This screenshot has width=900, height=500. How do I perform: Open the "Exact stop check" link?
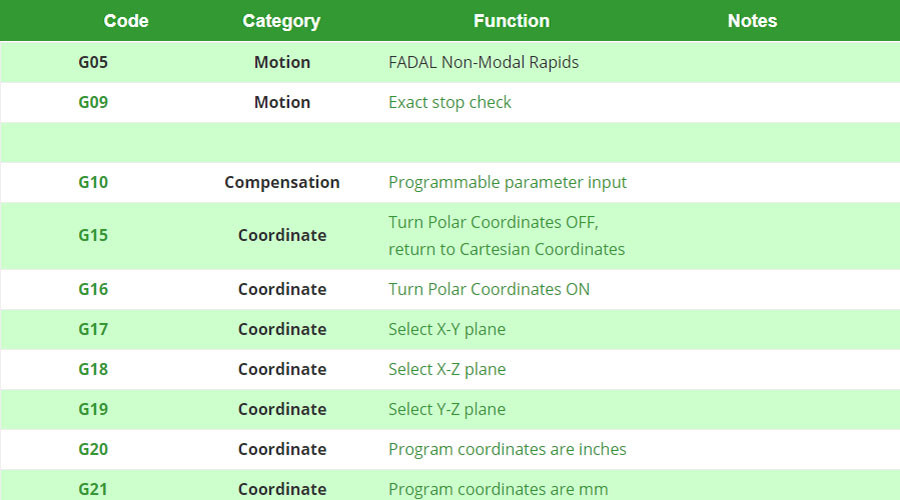[450, 102]
